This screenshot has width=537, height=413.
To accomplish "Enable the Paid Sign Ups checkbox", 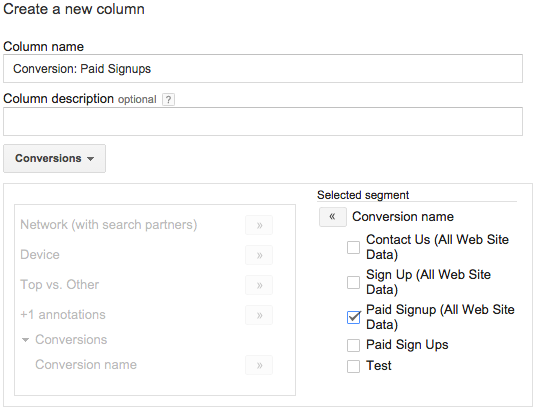I will tap(353, 345).
